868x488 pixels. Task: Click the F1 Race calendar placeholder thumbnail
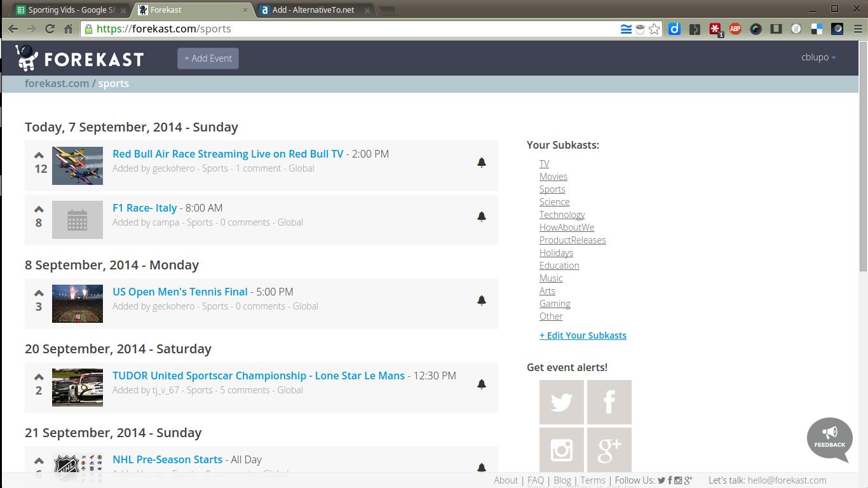[78, 220]
